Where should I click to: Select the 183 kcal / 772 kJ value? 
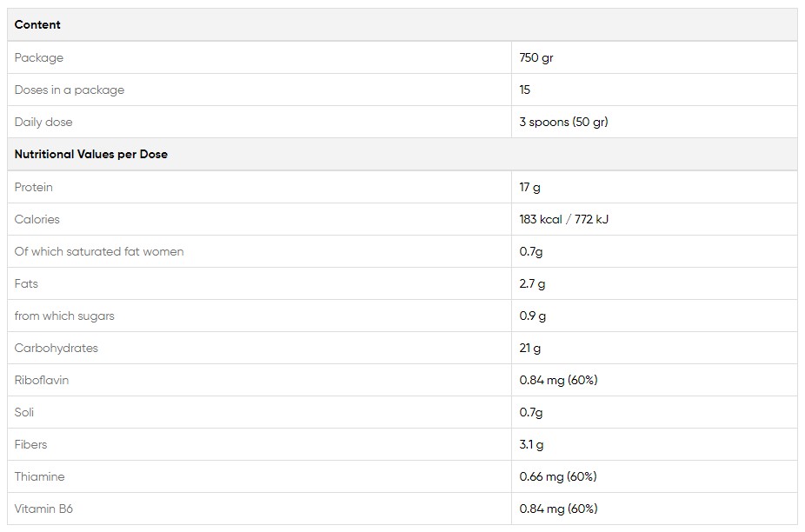(x=564, y=219)
